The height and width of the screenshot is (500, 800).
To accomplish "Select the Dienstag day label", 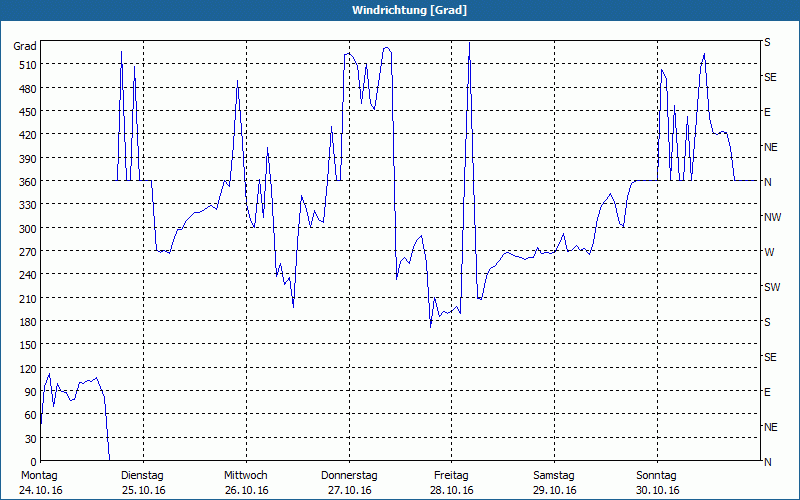I will point(142,476).
